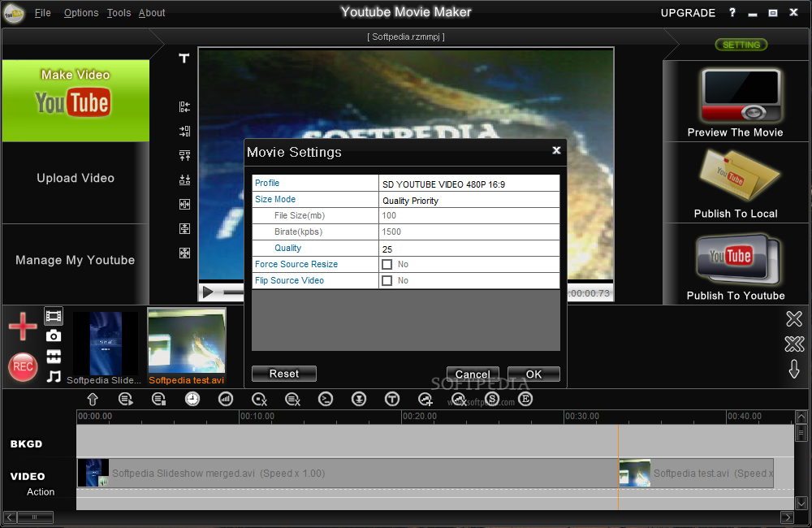The image size is (812, 528).
Task: Click the center vertically icon beside preview
Action: pyautogui.click(x=184, y=228)
